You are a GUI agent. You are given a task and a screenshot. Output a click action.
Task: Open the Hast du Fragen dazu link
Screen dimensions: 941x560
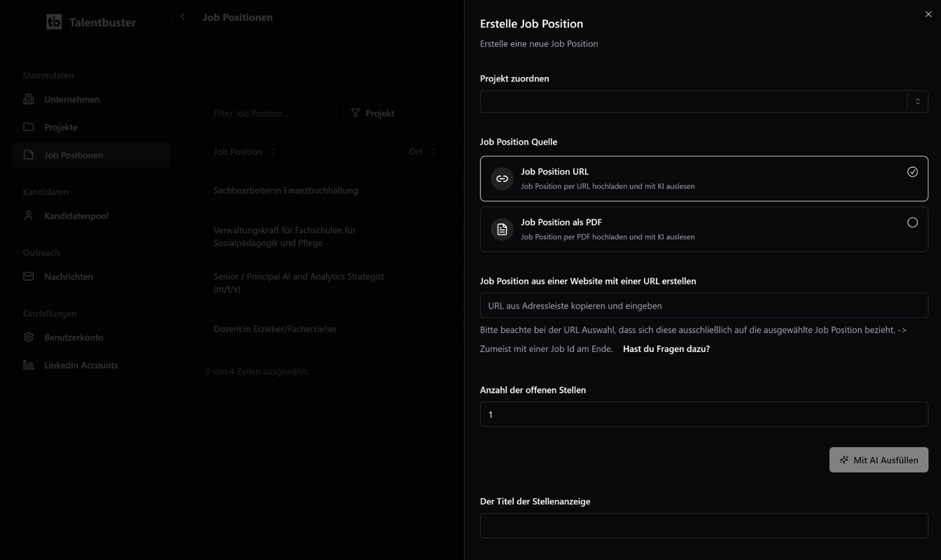(666, 349)
